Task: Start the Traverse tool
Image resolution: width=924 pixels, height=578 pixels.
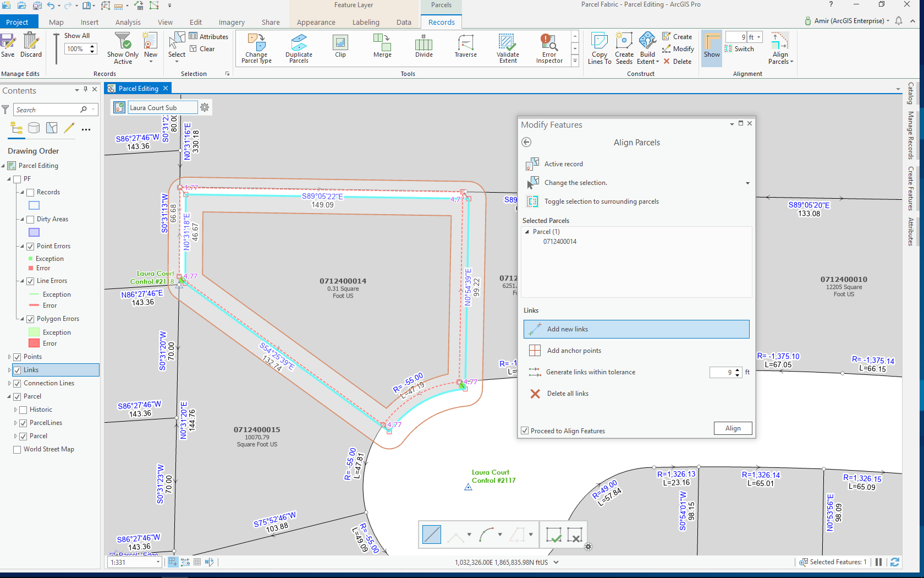Action: pos(465,48)
